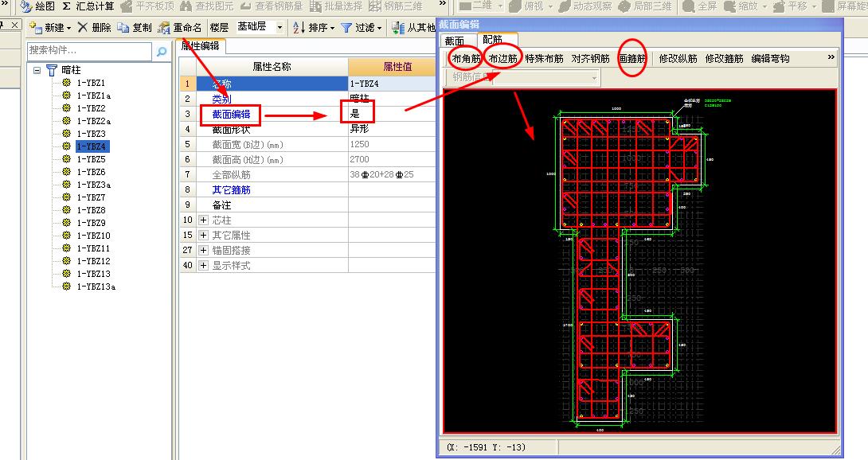
Task: Select the 1-YBZ4 tree item
Action: (x=92, y=146)
